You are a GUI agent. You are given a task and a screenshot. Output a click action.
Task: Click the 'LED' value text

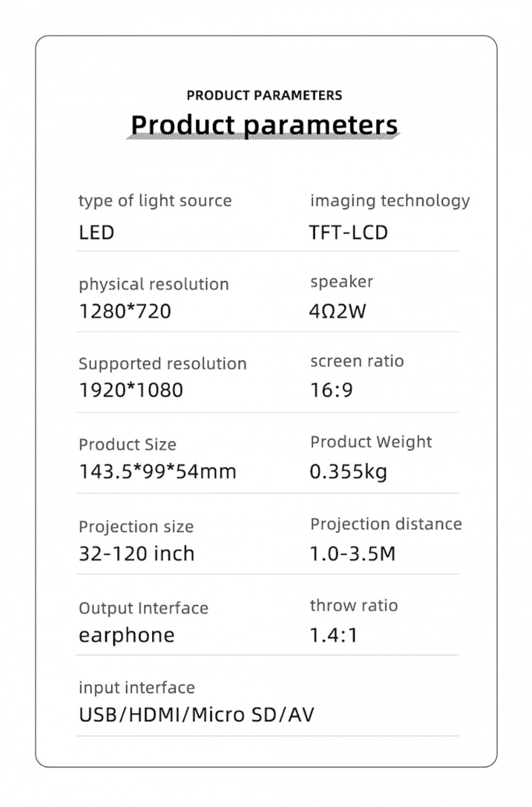pos(96,233)
